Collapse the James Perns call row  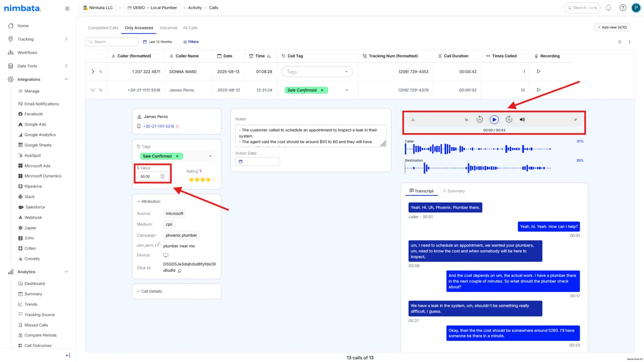pyautogui.click(x=93, y=90)
